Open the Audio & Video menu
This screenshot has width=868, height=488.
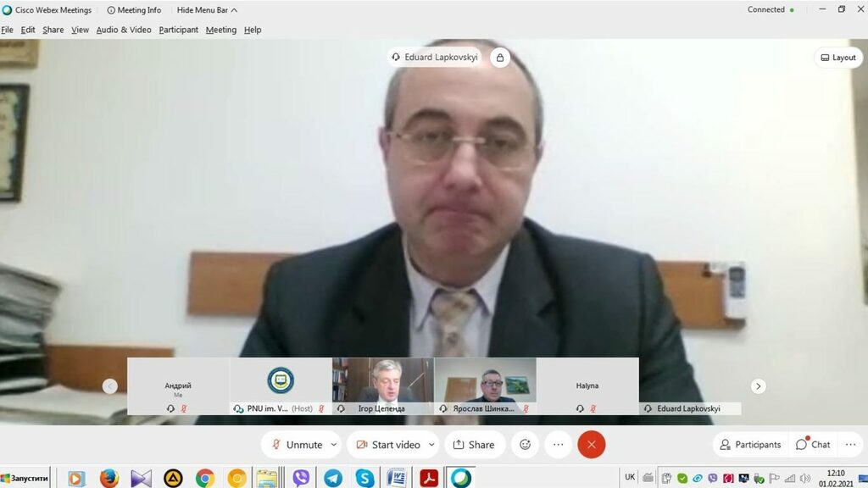click(124, 30)
